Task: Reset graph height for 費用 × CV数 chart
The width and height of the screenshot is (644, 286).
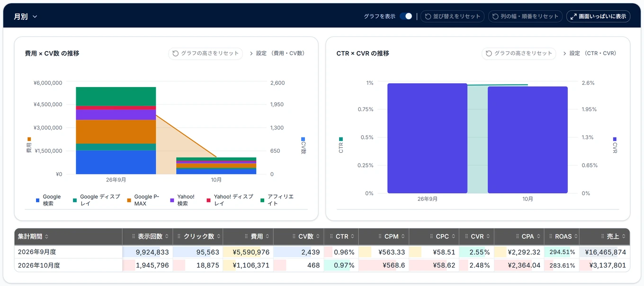Action: 206,53
